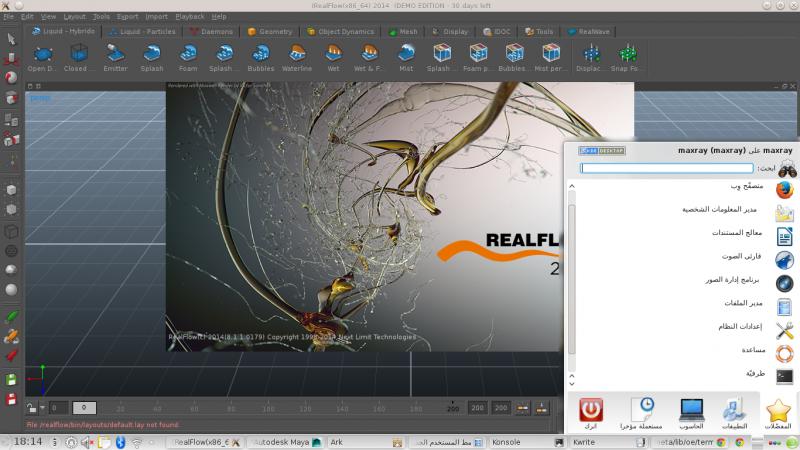Viewport: 800px width, 450px height.
Task: Toggle the timeline lock icon
Action: [32, 408]
